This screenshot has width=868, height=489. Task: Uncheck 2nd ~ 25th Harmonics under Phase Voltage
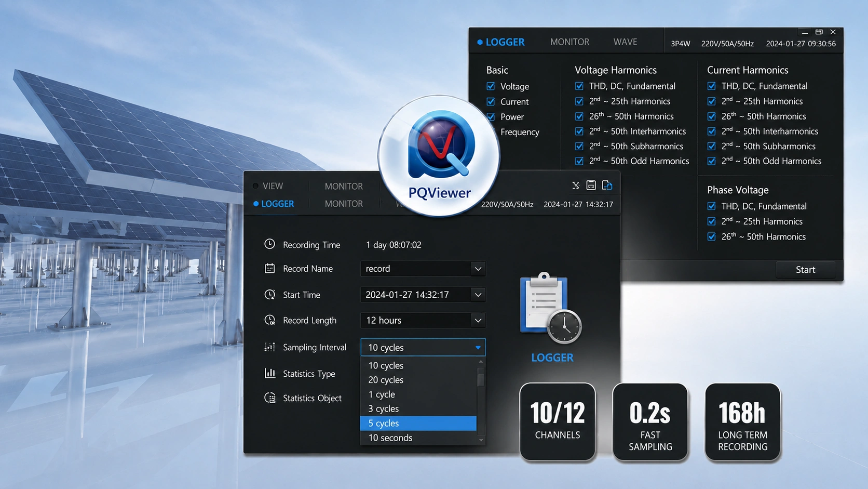(x=712, y=221)
